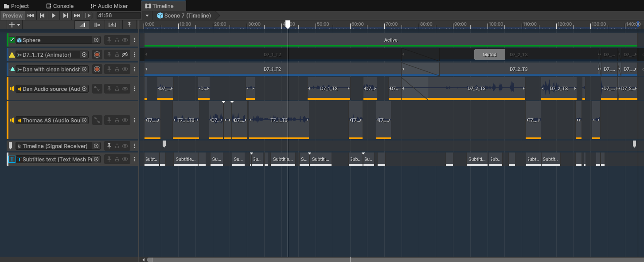Mute the Dan Audio source track
This screenshot has height=262, width=644.
(125, 89)
